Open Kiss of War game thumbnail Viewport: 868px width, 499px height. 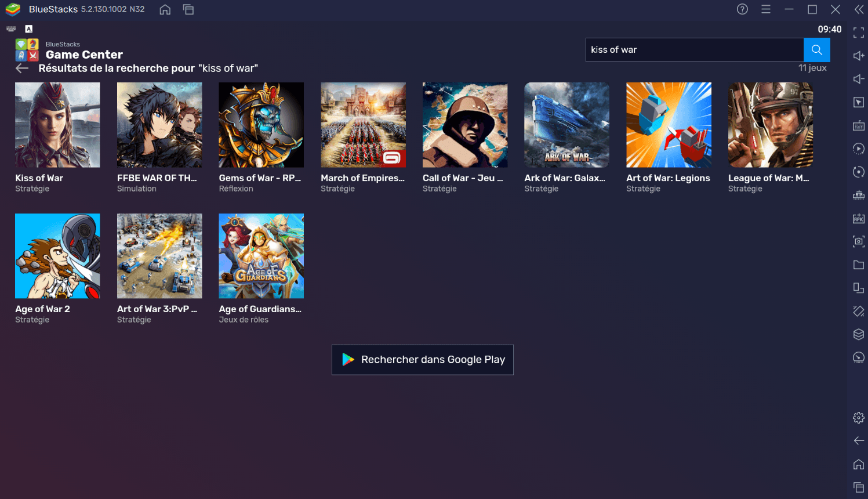pos(57,125)
